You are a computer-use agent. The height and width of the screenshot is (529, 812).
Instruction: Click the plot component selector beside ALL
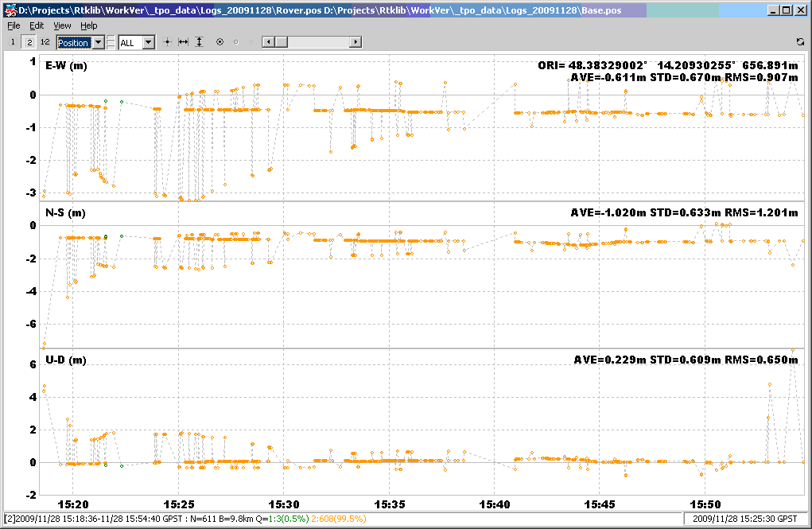tap(111, 42)
